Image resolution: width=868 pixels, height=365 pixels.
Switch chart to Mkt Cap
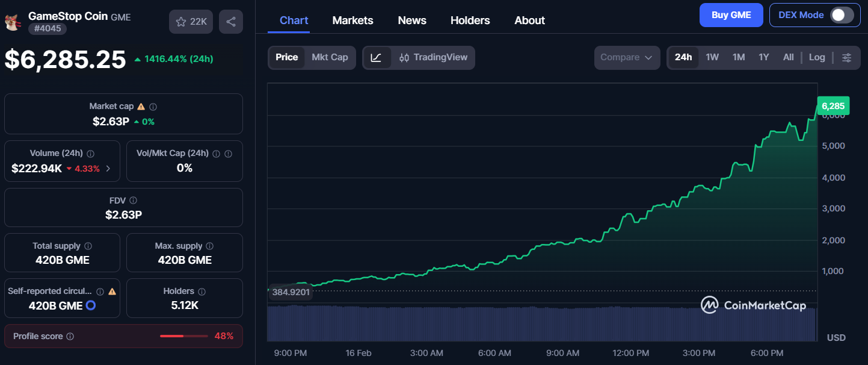coord(330,57)
